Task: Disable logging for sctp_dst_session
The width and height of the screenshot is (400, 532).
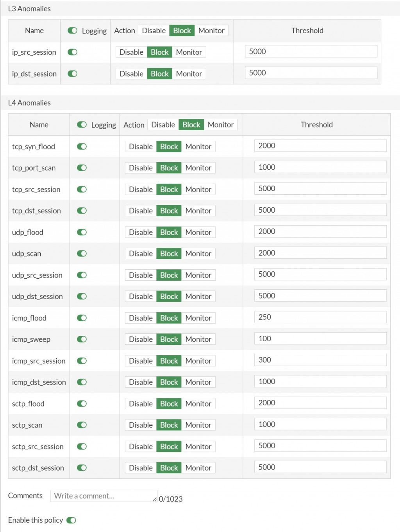Action: click(82, 468)
